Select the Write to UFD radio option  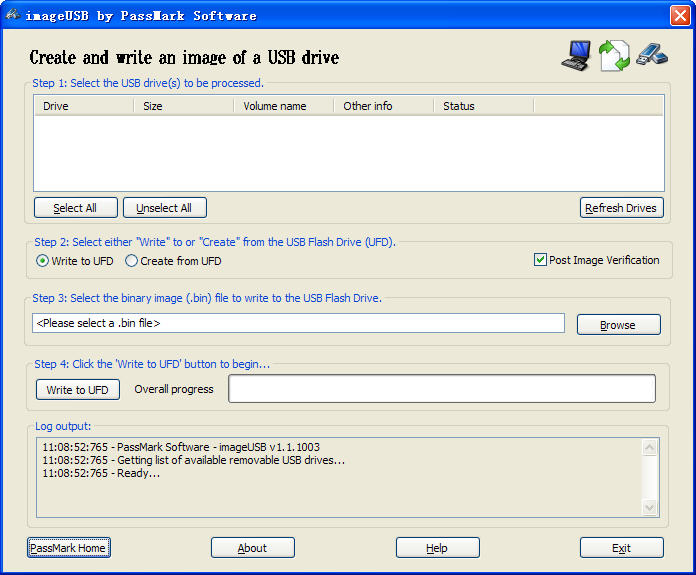pos(43,261)
